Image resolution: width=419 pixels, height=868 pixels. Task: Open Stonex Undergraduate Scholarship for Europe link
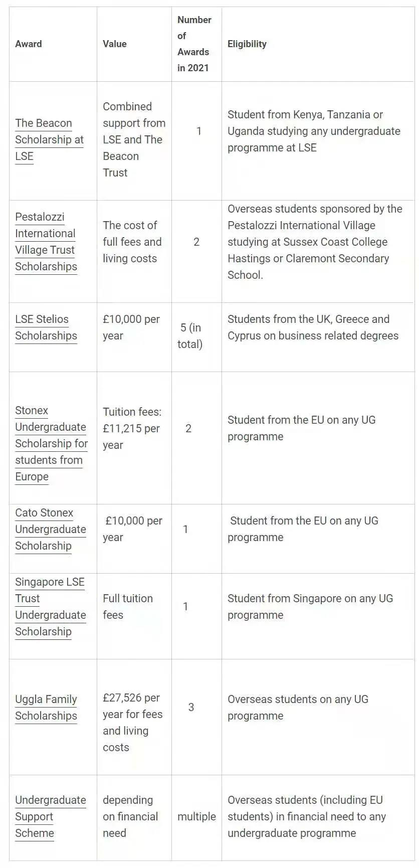(x=51, y=443)
